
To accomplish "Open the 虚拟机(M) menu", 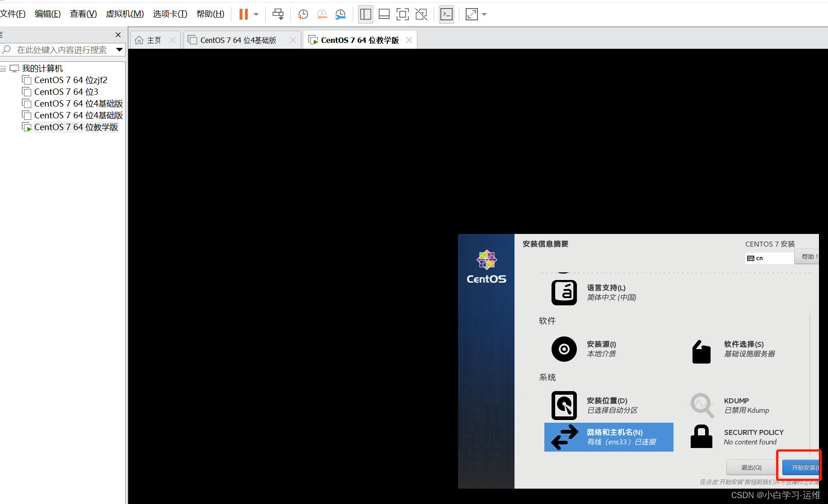I will point(125,14).
